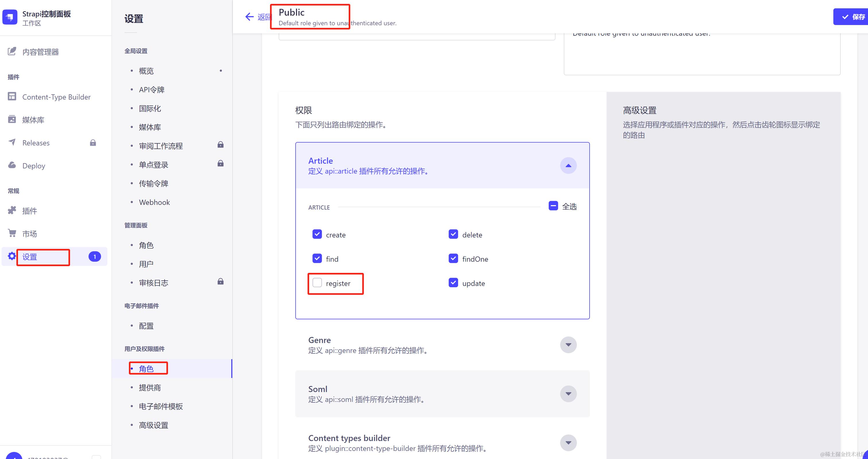
Task: Open the marketplace shopping cart icon
Action: [x=12, y=233]
